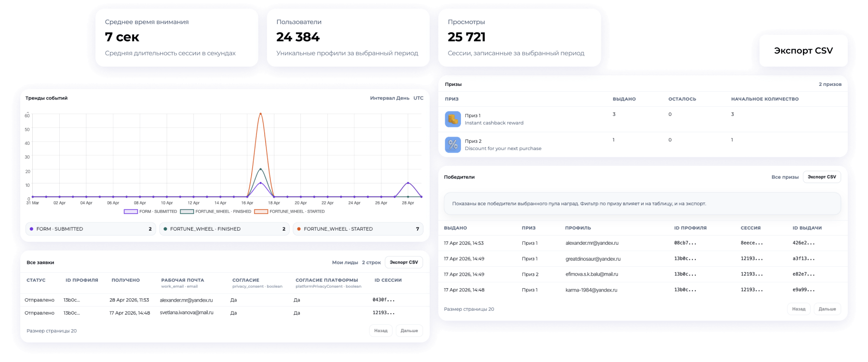Click Назад in the Все заявки pagination
Image resolution: width=868 pixels, height=362 pixels.
coord(380,331)
